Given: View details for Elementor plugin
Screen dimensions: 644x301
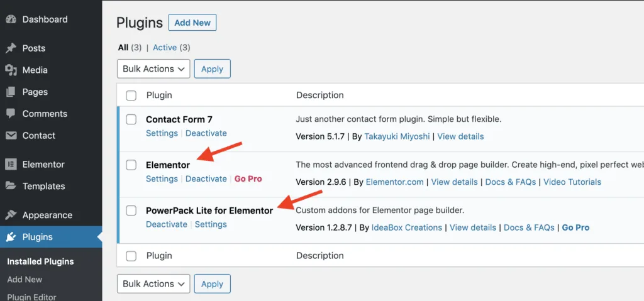Looking at the screenshot, I should (454, 182).
